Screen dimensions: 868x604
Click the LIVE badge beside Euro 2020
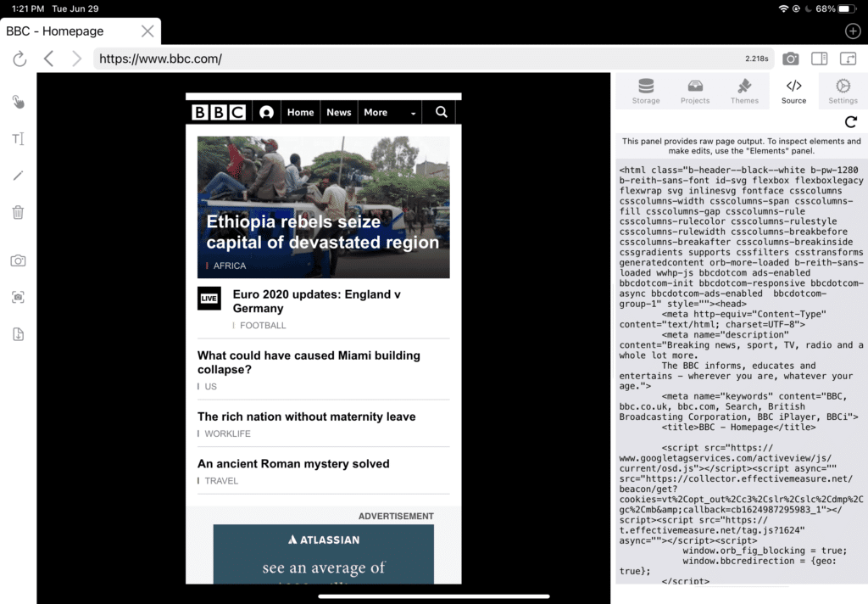click(209, 298)
